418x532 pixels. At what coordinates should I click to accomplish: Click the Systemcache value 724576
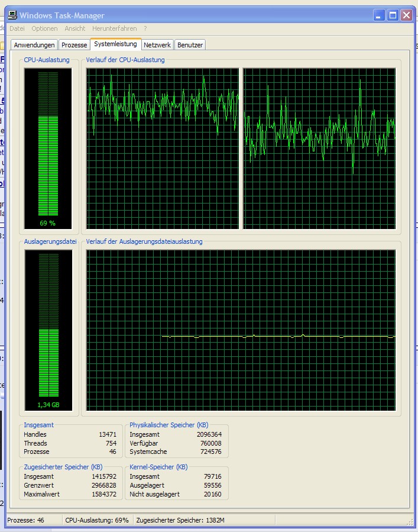pyautogui.click(x=210, y=452)
